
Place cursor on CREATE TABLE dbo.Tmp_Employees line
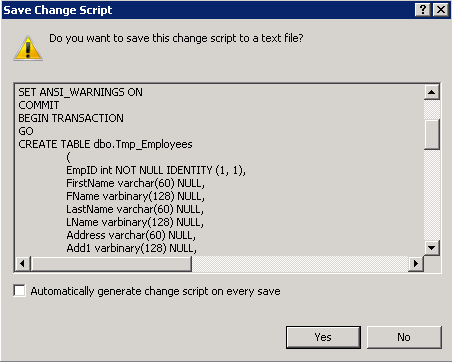point(105,144)
